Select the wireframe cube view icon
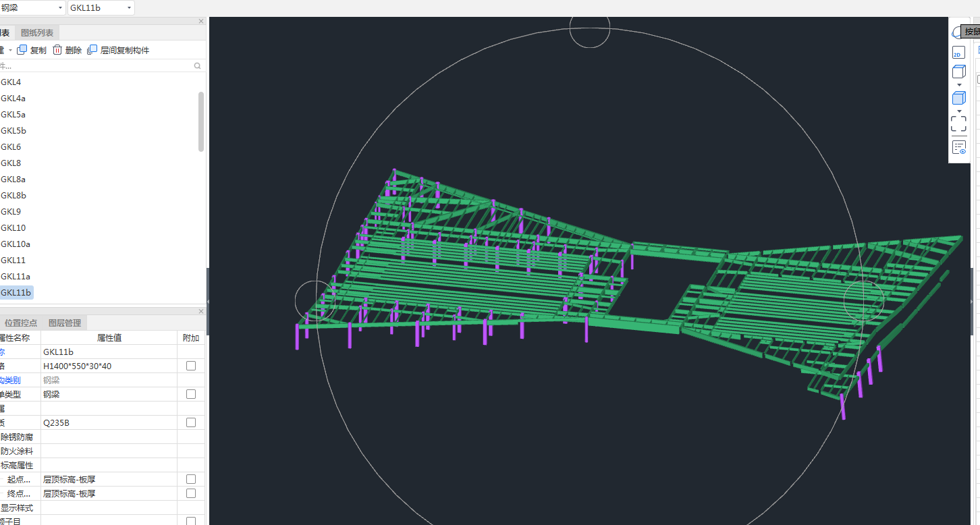The height and width of the screenshot is (525, 980). tap(958, 72)
